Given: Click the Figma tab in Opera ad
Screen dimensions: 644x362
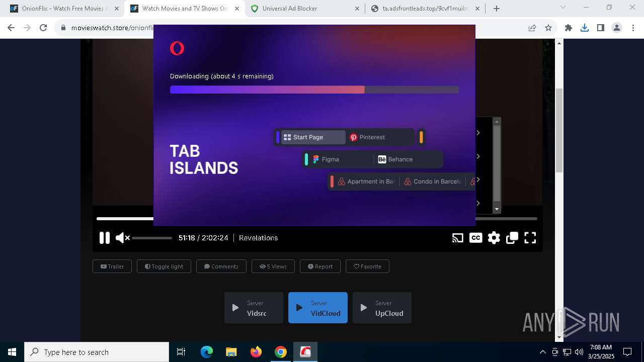Looking at the screenshot, I should point(341,159).
